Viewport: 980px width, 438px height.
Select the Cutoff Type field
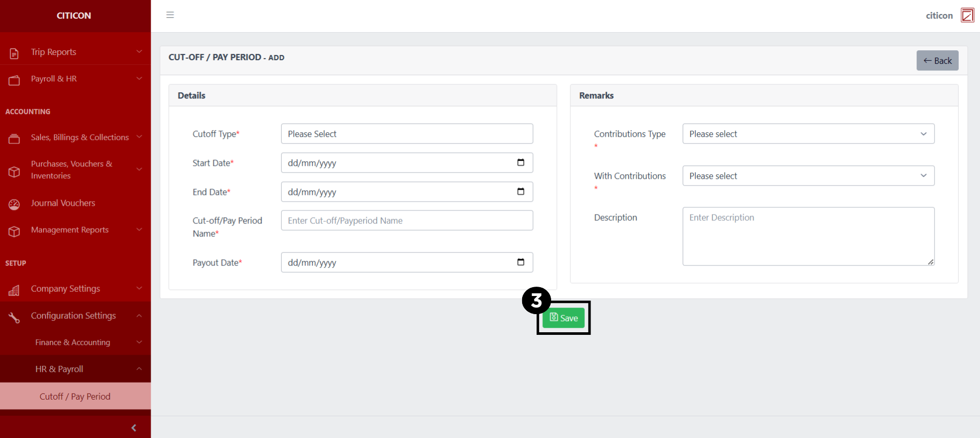(x=407, y=134)
